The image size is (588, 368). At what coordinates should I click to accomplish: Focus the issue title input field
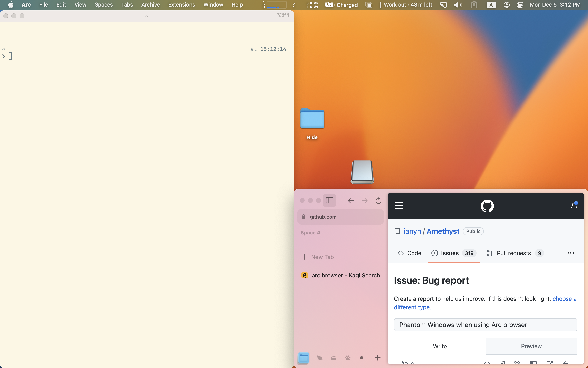point(486,325)
